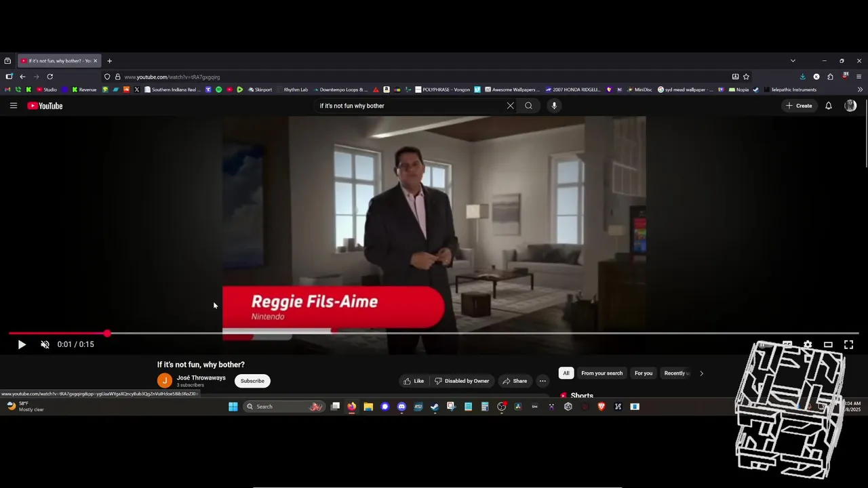
Task: Show more bookmarks overflow chevron
Action: click(x=860, y=89)
